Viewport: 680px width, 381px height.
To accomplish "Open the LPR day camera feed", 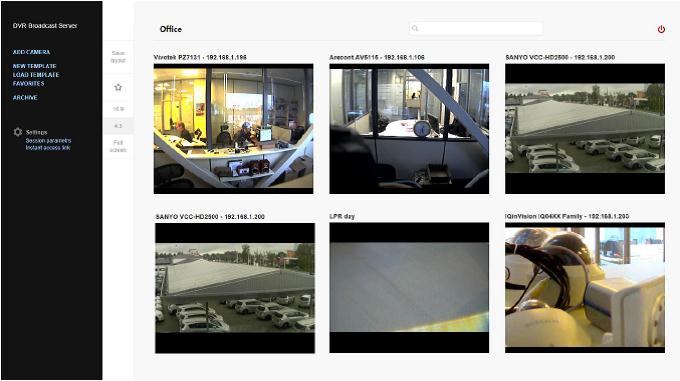I will point(409,288).
